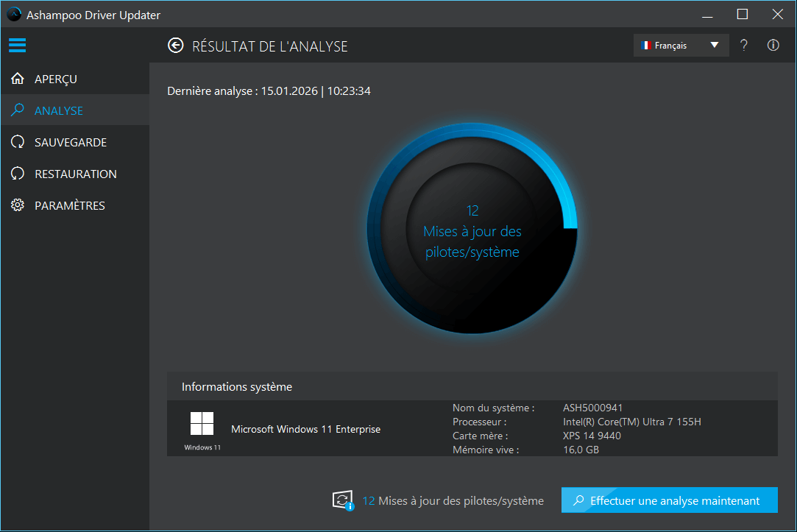Select the Informations système panel header
Screen dimensions: 797x532
tap(236, 386)
